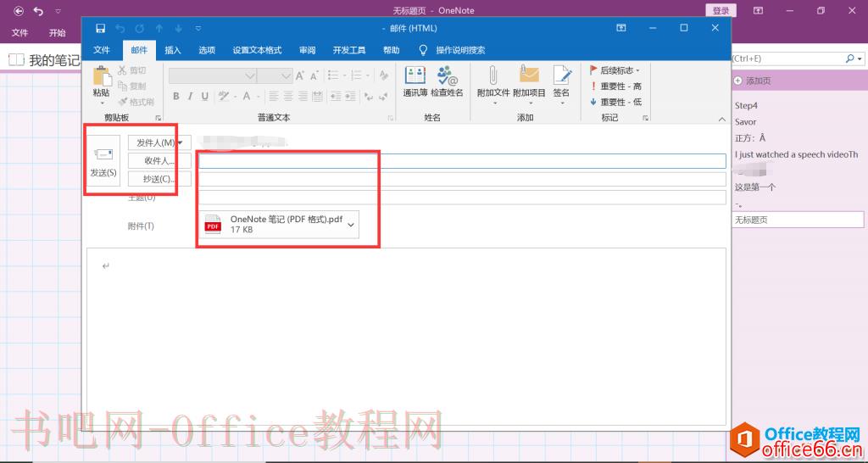The width and height of the screenshot is (868, 463).
Task: Open the font size dropdown
Action: (x=287, y=75)
